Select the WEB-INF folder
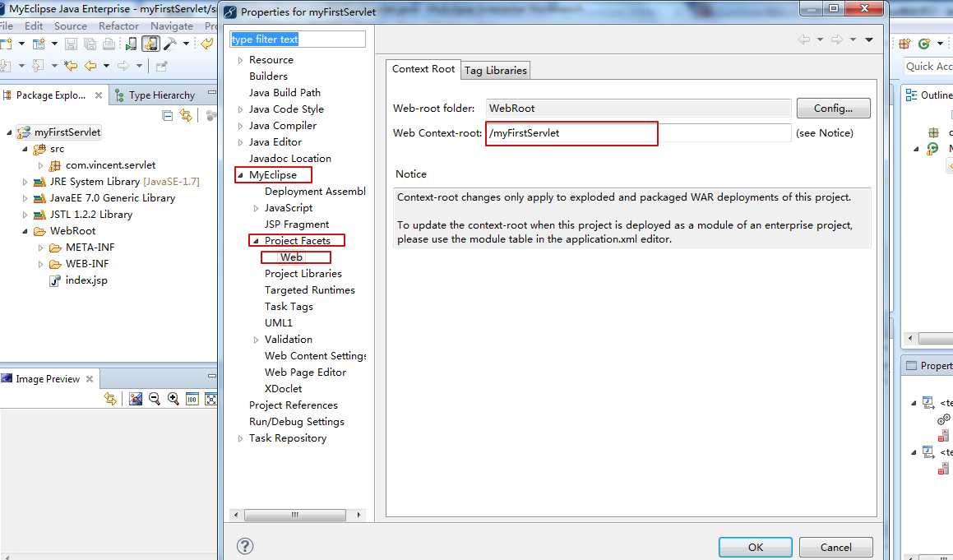Image resolution: width=953 pixels, height=560 pixels. pos(87,264)
